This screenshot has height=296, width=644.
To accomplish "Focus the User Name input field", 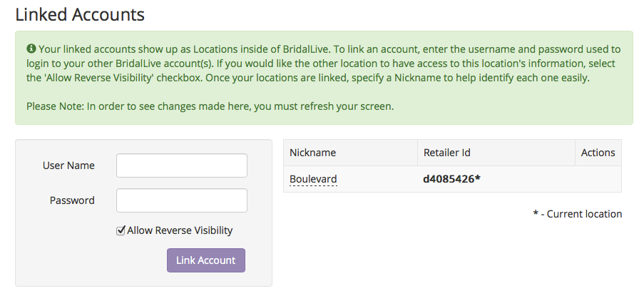I will (x=182, y=165).
